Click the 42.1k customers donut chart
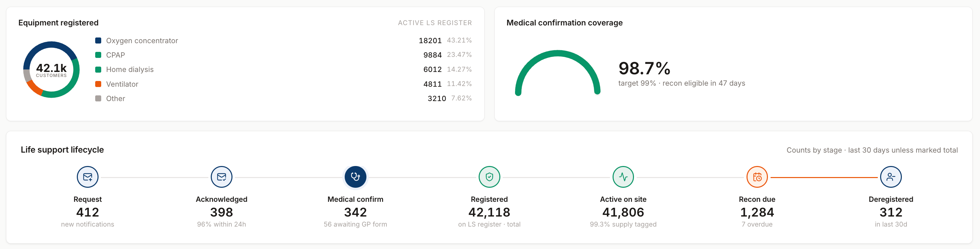The image size is (980, 249). (51, 70)
